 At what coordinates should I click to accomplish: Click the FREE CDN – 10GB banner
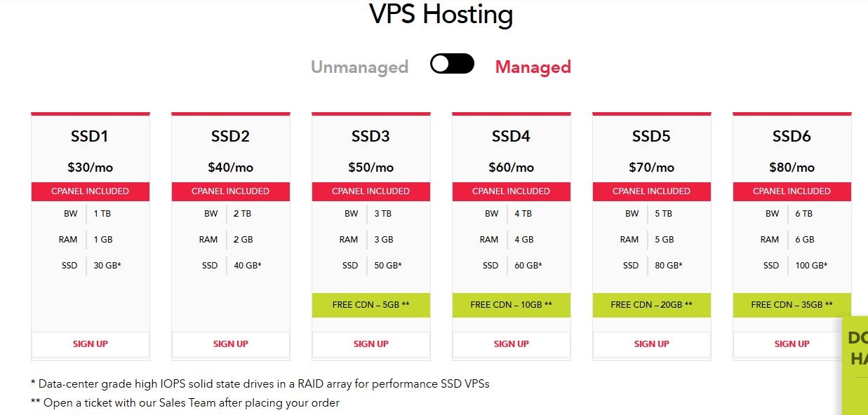pyautogui.click(x=512, y=305)
